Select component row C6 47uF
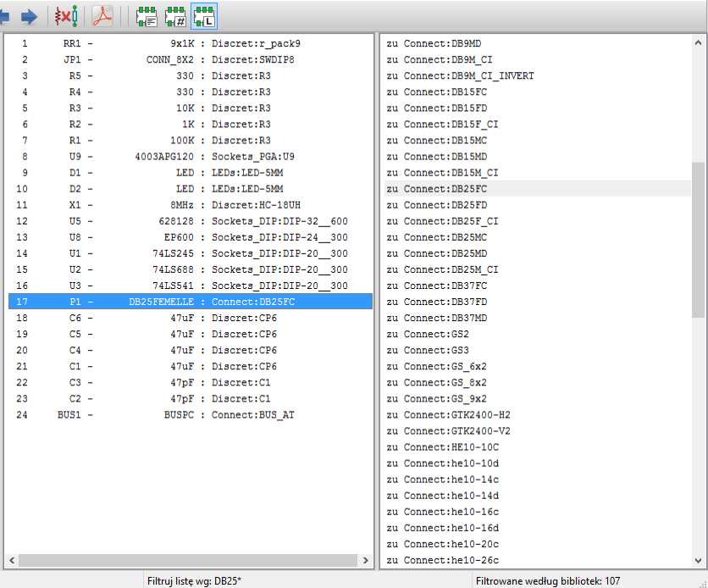Image resolution: width=708 pixels, height=588 pixels. 191,318
